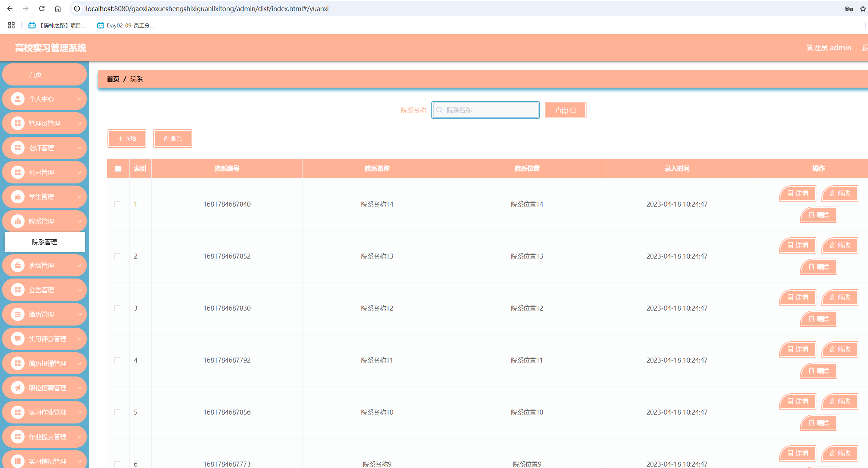Open 简历投递管理 menu label

click(x=48, y=363)
